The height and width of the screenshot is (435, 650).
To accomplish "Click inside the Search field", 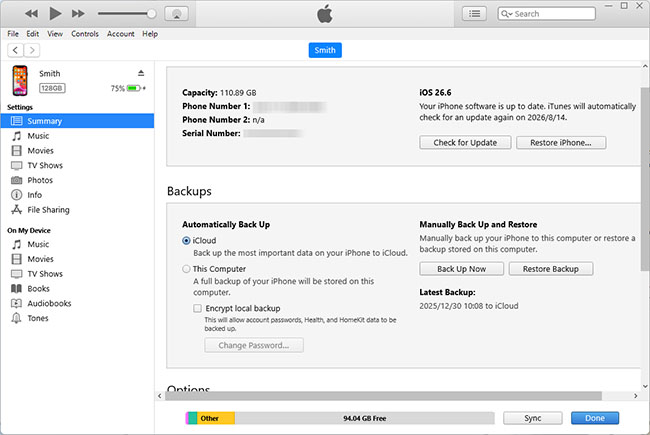I will pos(546,14).
